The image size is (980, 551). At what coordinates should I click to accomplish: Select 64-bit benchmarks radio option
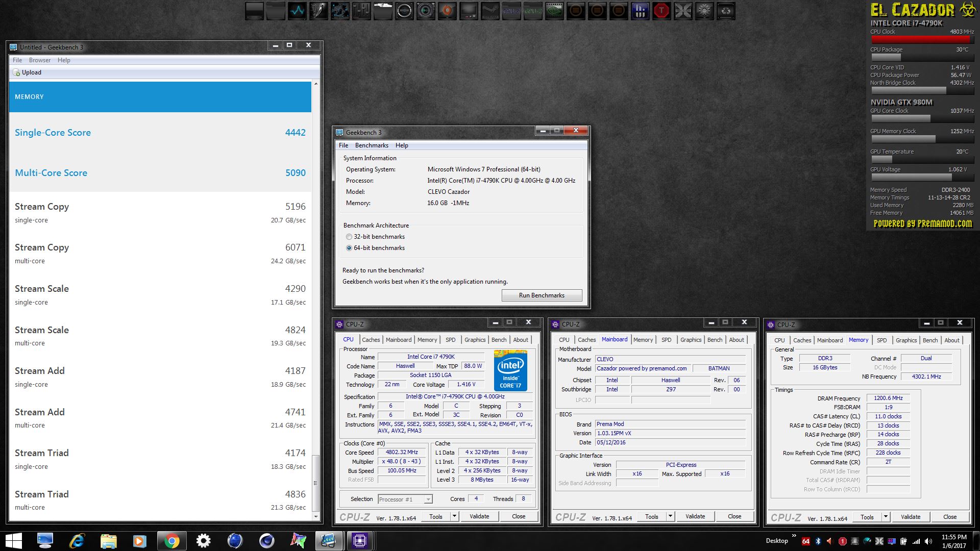[x=349, y=248]
